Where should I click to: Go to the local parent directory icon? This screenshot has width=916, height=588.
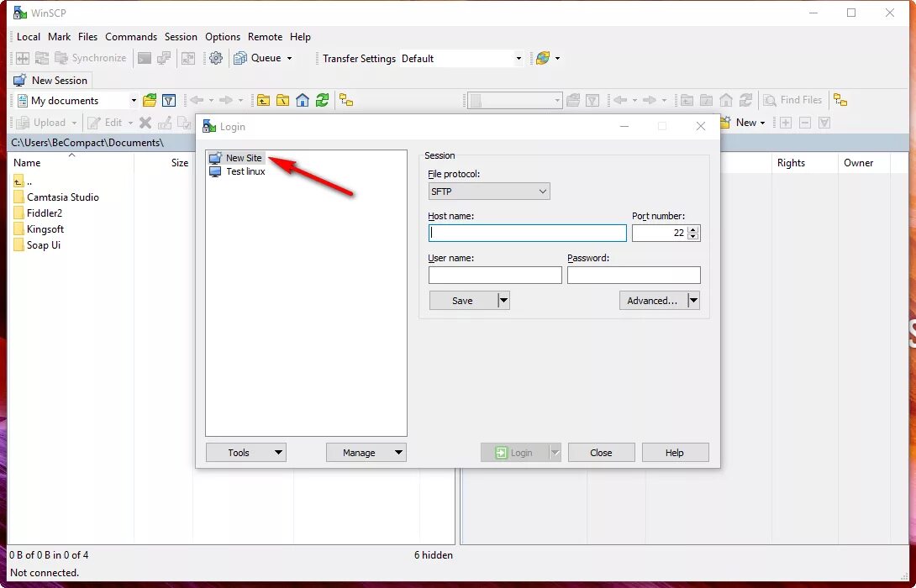(264, 101)
